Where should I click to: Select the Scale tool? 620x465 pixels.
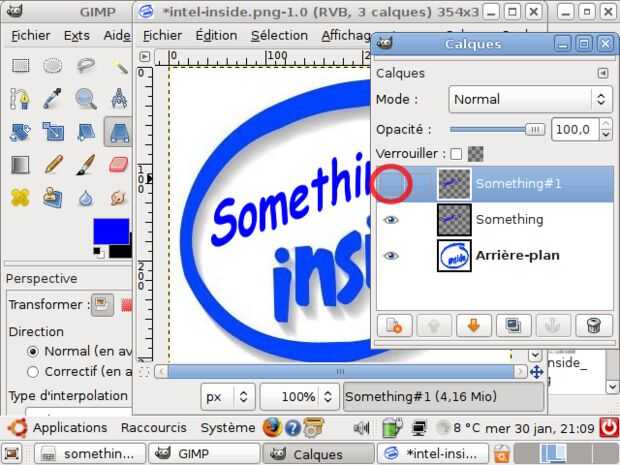[53, 132]
